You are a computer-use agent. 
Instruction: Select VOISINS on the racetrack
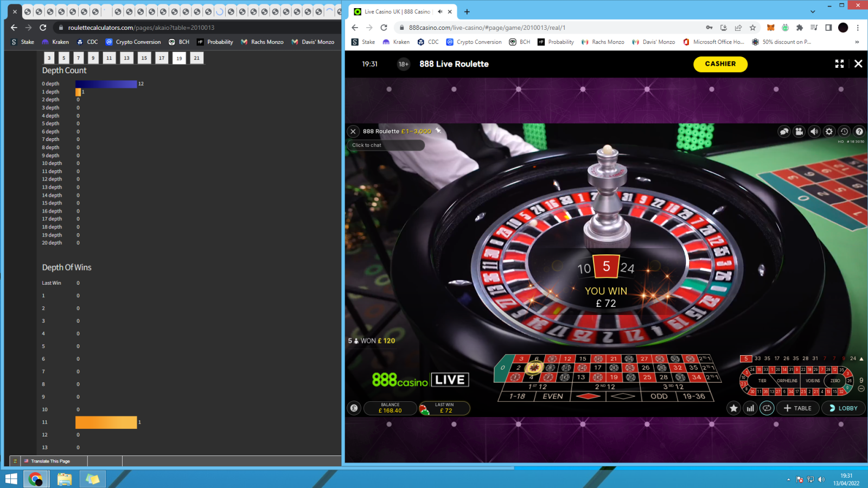coord(813,381)
